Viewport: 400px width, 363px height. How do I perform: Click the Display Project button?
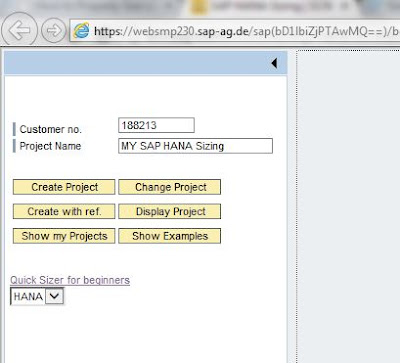click(x=170, y=211)
